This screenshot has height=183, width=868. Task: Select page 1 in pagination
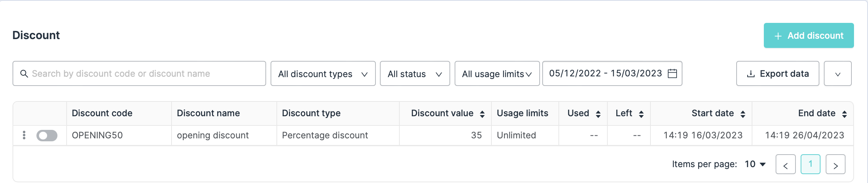[x=810, y=164]
